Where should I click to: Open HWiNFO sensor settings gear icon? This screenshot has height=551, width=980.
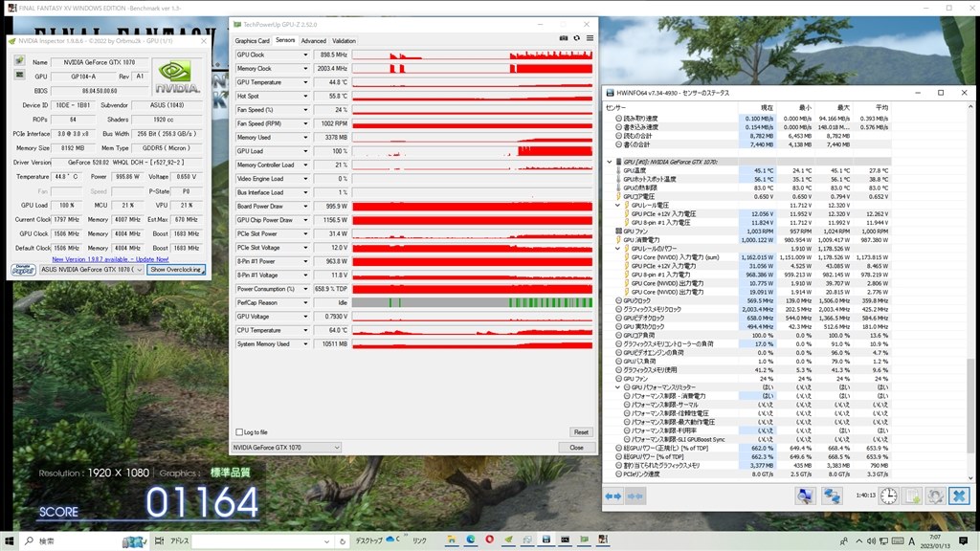[935, 496]
